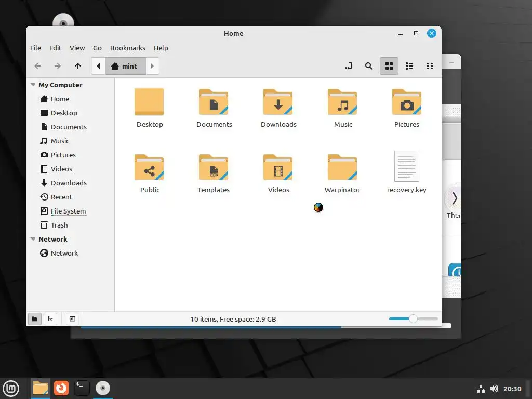The width and height of the screenshot is (532, 399).
Task: Open the network tray icon
Action: 481,389
